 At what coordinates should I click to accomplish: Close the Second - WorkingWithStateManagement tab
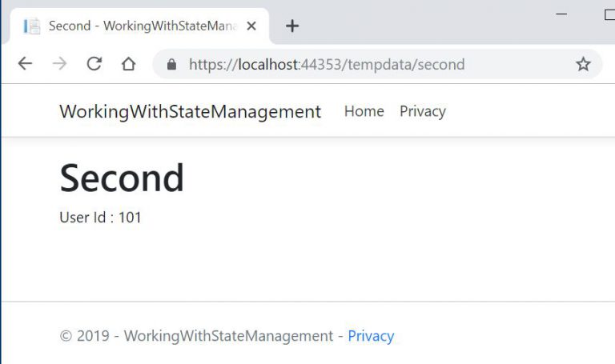click(x=251, y=26)
